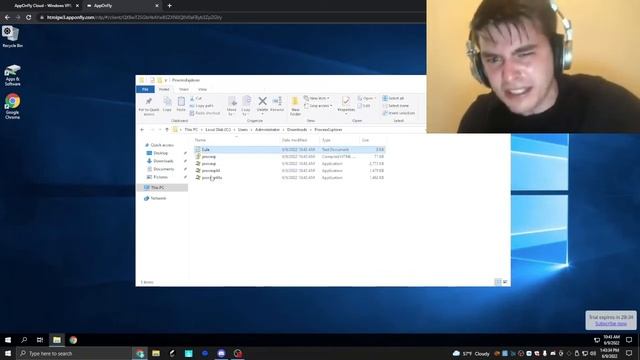Viewport: 640px width, 360px height.
Task: Click Quick access in navigation pane
Action: point(159,145)
